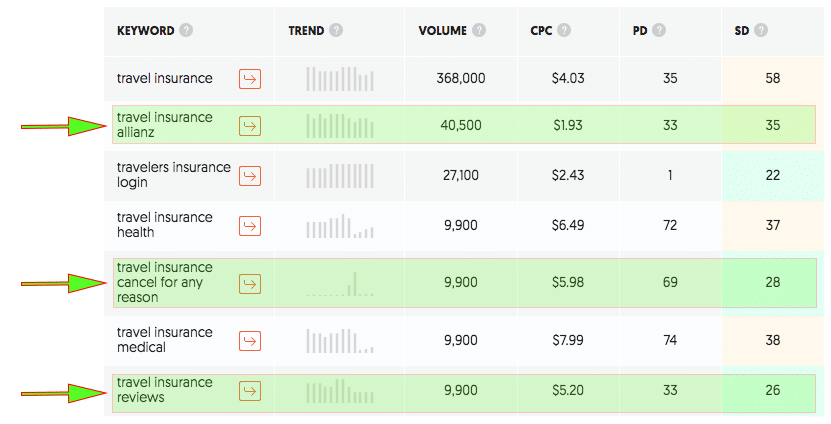Click the trend chart for 'travel insurance'
This screenshot has height=424, width=831.
(x=340, y=79)
